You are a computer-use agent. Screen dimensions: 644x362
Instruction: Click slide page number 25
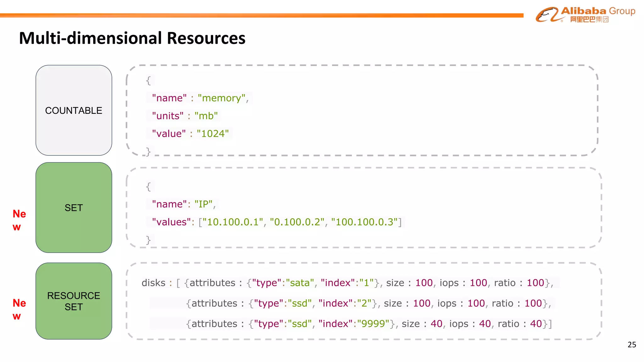(632, 345)
